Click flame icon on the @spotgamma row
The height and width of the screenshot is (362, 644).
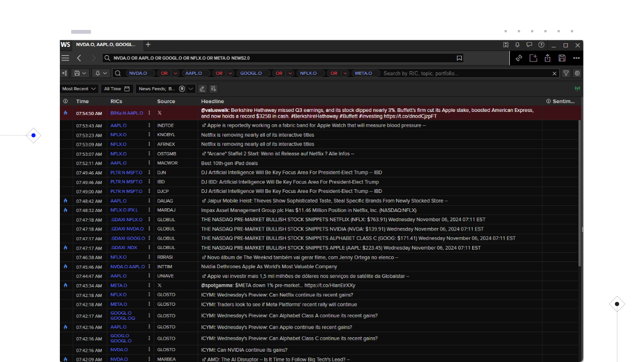tap(66, 285)
